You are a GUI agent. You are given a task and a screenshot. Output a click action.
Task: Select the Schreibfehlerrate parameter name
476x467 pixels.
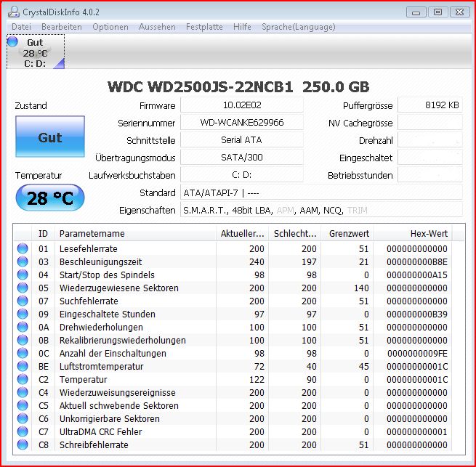[94, 445]
